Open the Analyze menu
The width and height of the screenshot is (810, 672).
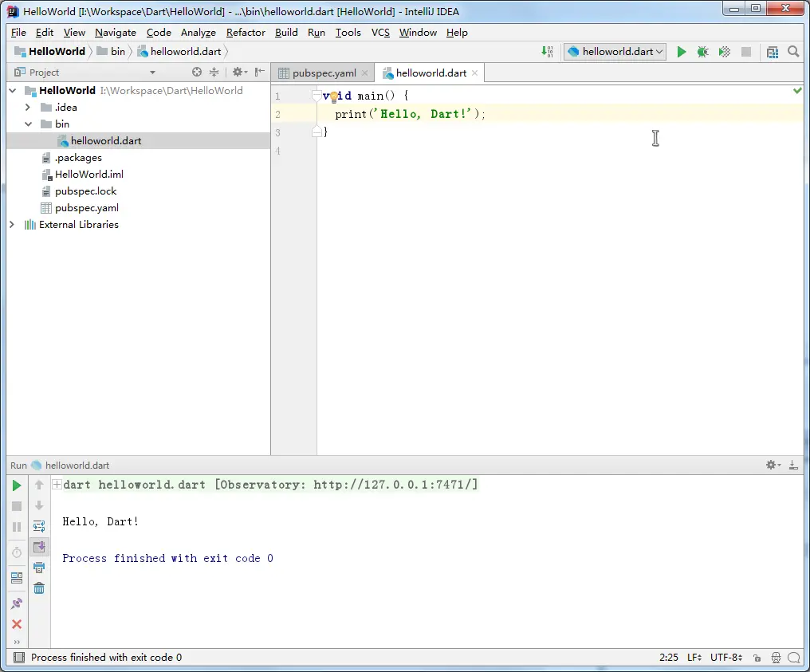click(199, 33)
